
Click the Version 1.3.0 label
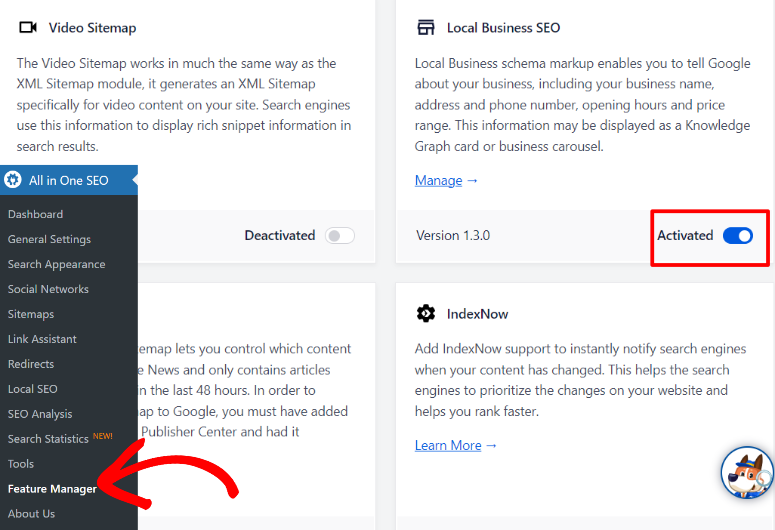pos(453,235)
